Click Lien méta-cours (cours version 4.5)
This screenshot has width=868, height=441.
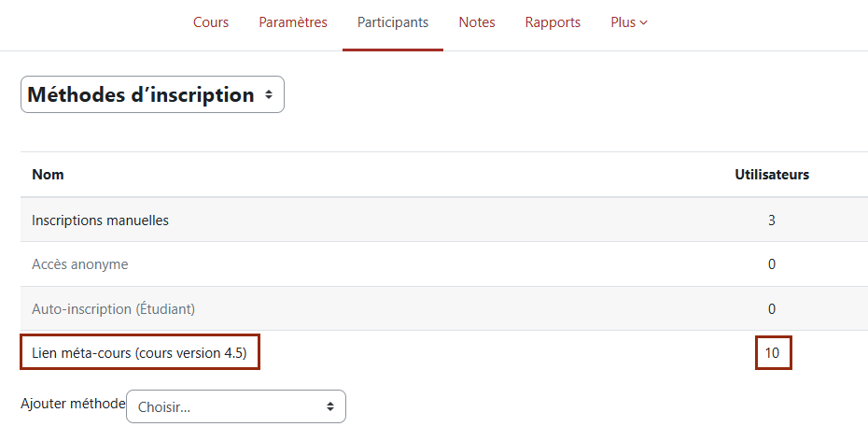point(139,353)
